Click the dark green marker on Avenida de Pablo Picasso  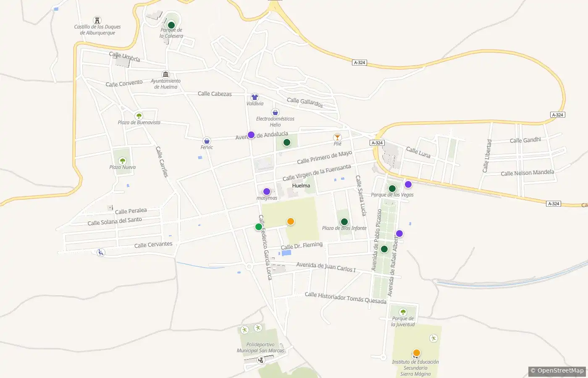(384, 249)
